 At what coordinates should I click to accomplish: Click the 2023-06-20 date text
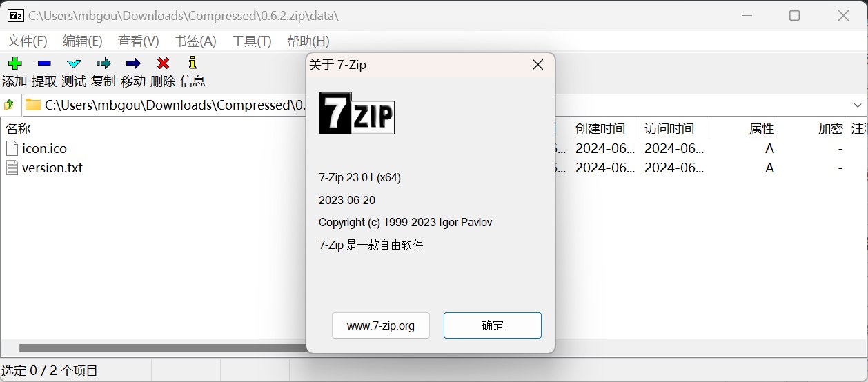(347, 200)
